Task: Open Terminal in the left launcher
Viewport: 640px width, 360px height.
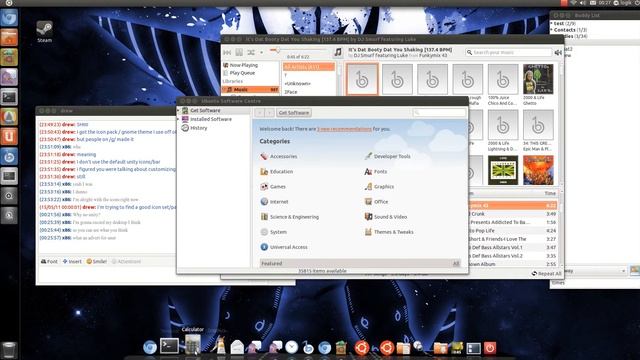Action: coord(9,97)
